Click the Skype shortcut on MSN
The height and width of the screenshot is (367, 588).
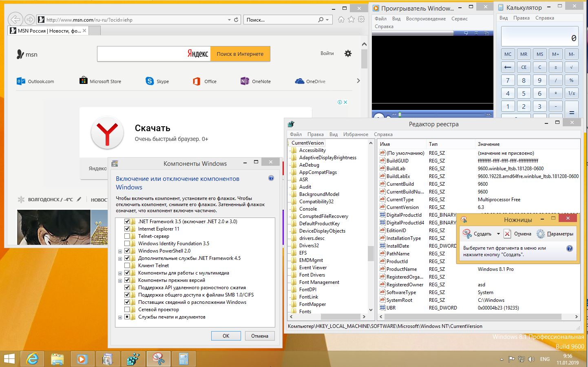pyautogui.click(x=157, y=81)
